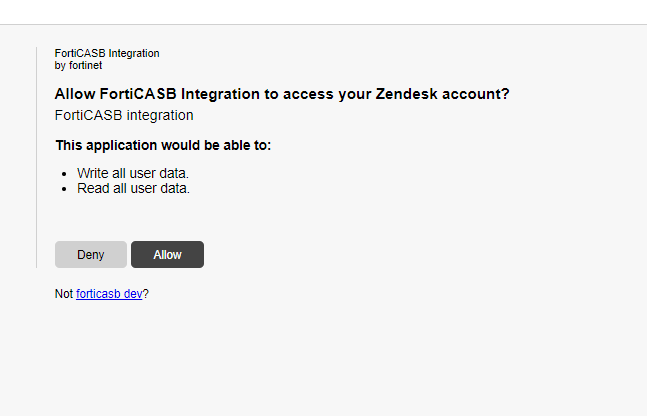Click the bullet before 'Write all user data'
Viewport: 647px width, 416px height.
coord(64,174)
